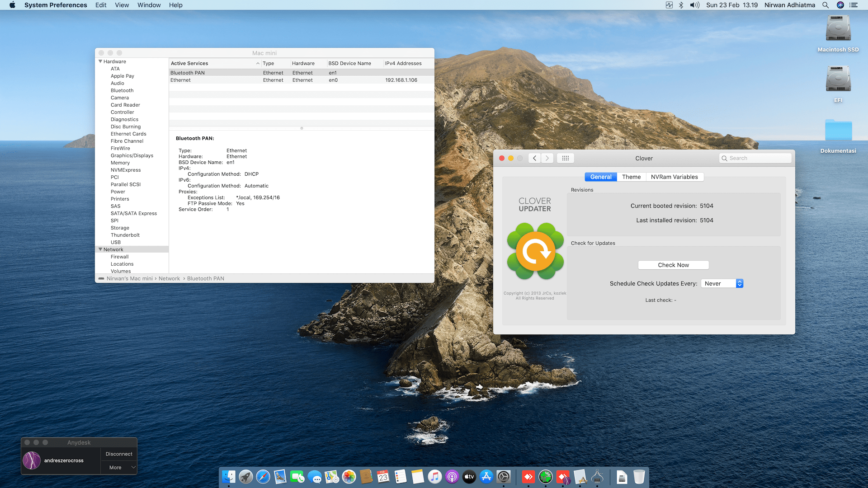
Task: Select Locations under Network
Action: [122, 264]
